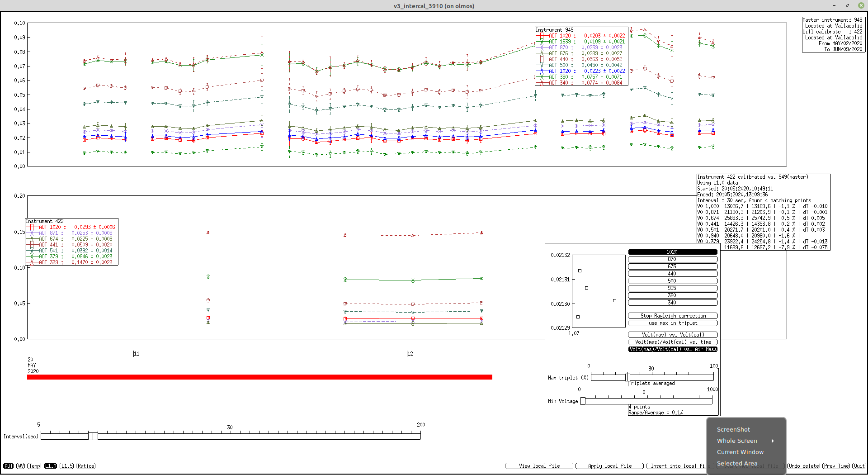Select the 440 wavelength channel button
868x475 pixels.
pos(673,274)
